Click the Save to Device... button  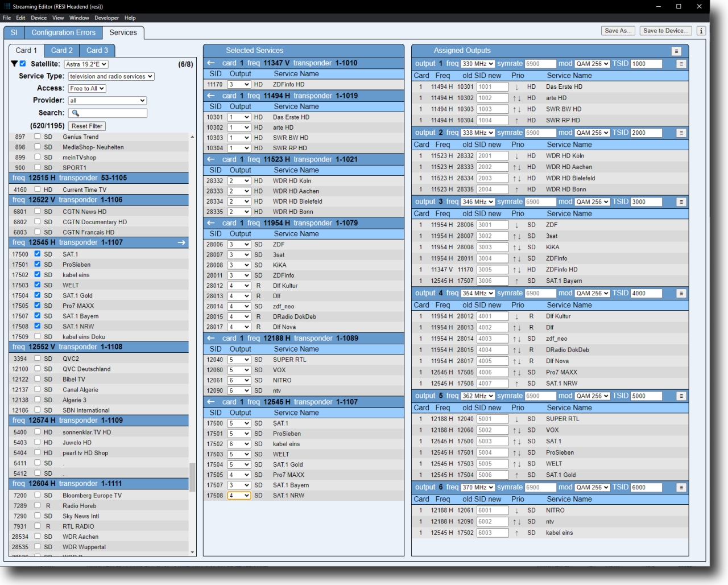(666, 31)
